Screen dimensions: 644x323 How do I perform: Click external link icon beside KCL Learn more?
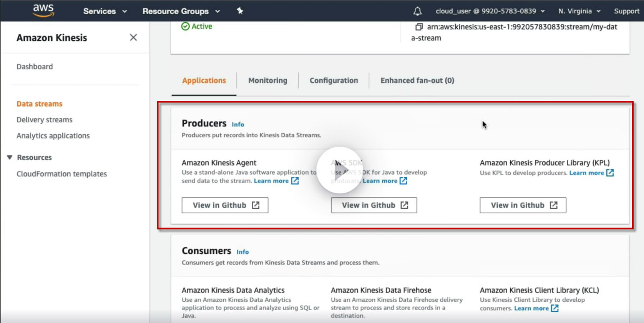tap(555, 308)
